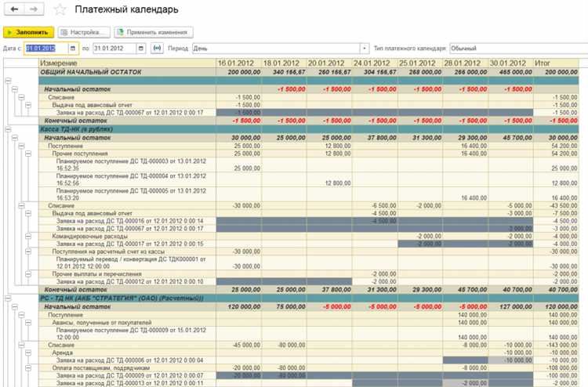Click the forward navigation arrow
588x387 pixels.
pos(33,10)
